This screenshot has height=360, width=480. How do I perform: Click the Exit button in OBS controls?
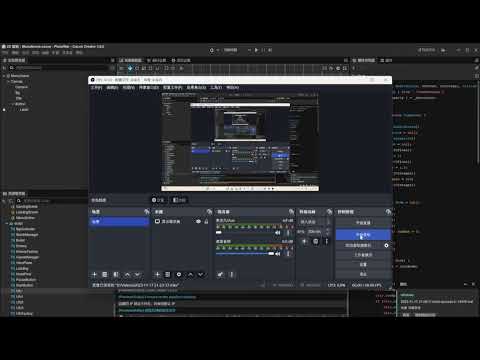click(363, 274)
